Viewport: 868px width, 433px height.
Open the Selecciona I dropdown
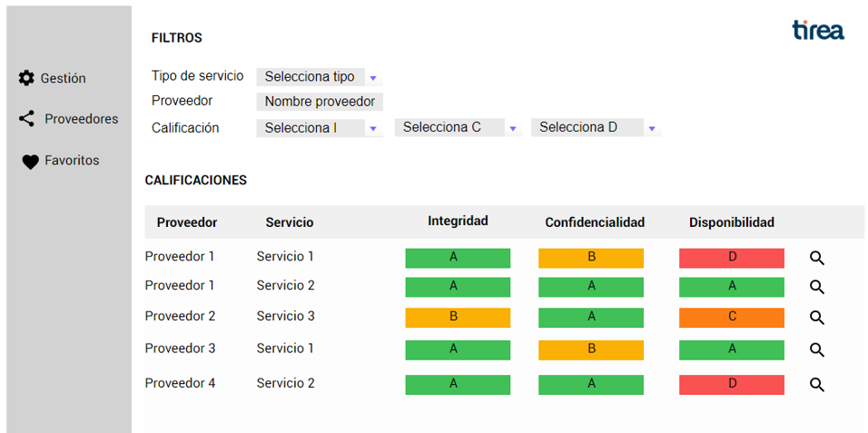point(372,129)
